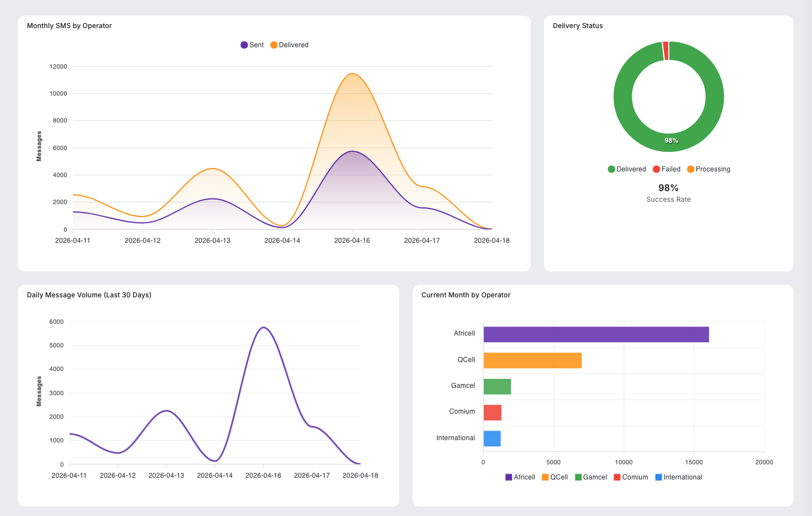This screenshot has width=812, height=516.
Task: Toggle the Processing legend item
Action: click(709, 169)
